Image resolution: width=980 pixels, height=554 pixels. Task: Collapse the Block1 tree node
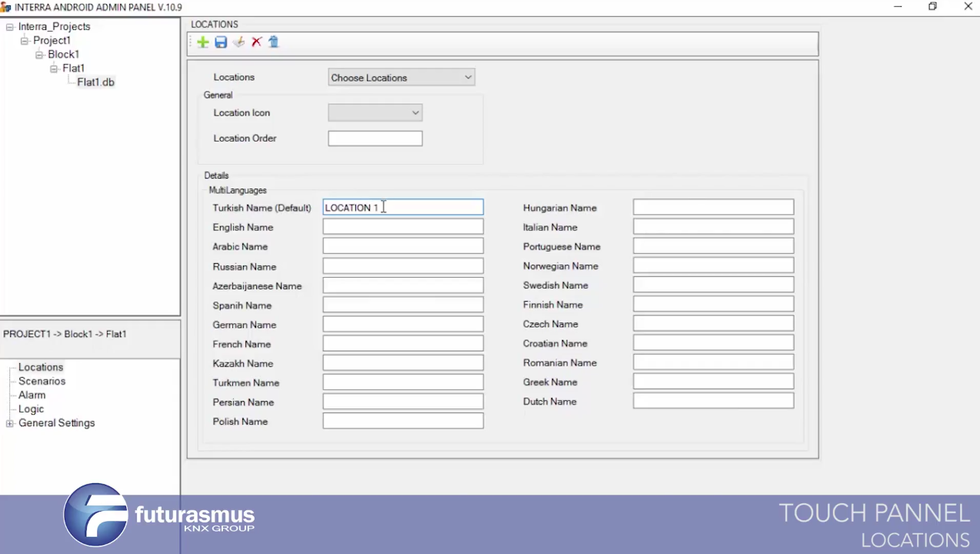pyautogui.click(x=39, y=55)
